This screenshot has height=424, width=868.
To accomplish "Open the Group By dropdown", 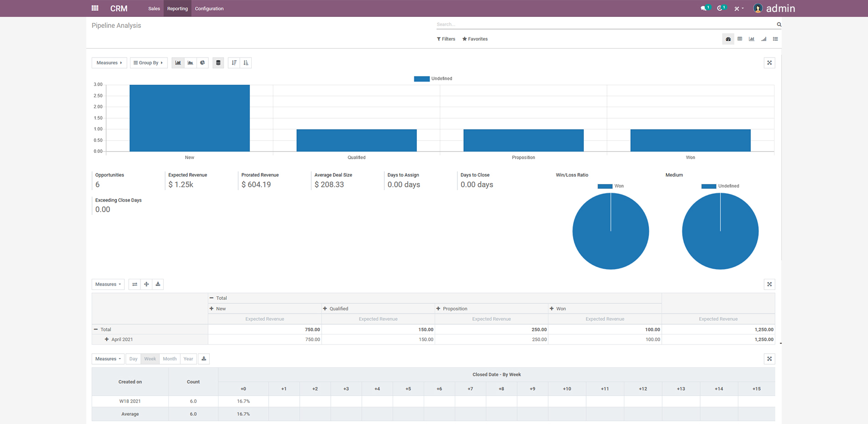I will tap(148, 63).
